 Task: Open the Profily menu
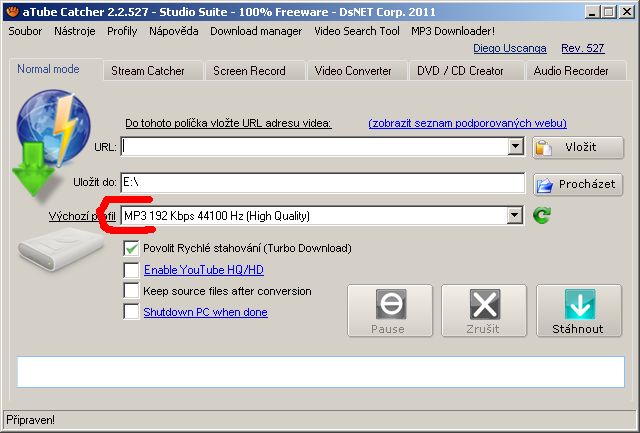(122, 31)
